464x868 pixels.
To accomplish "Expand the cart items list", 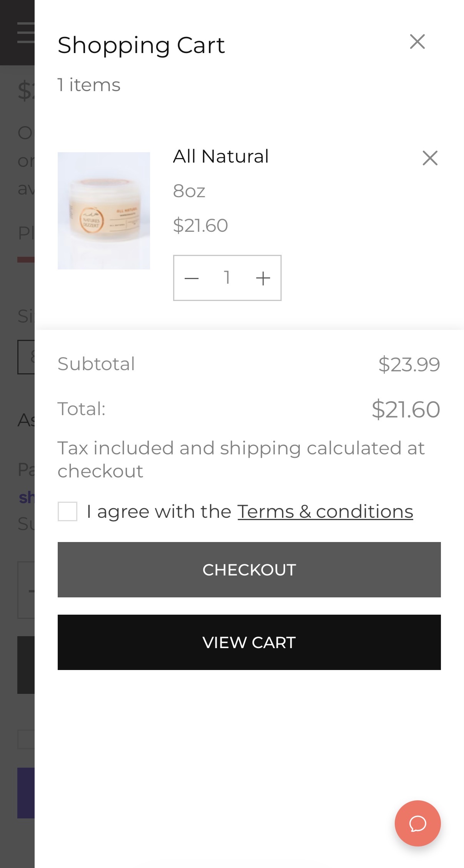I will point(88,85).
